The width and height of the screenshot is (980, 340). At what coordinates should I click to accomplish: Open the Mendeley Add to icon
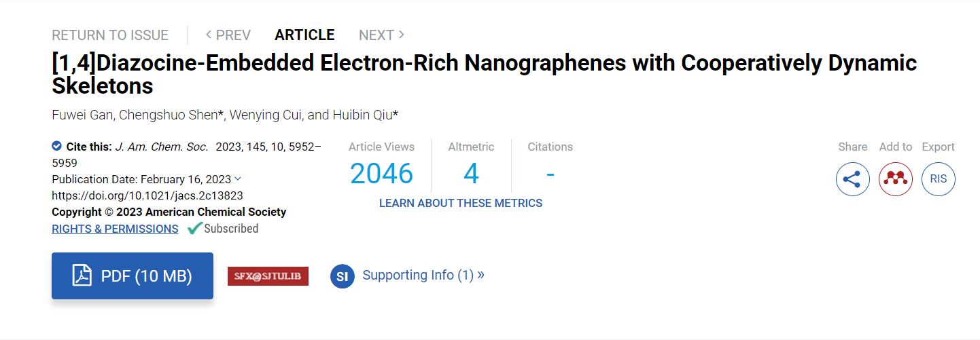point(896,179)
